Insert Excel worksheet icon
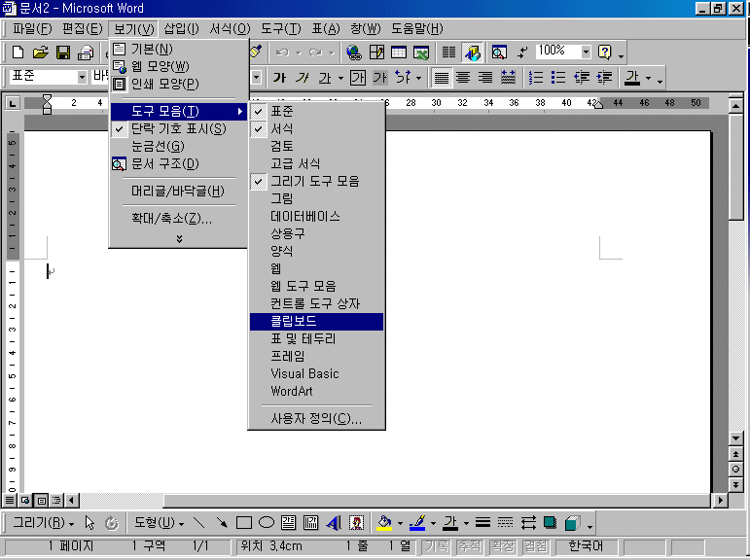 point(421,52)
